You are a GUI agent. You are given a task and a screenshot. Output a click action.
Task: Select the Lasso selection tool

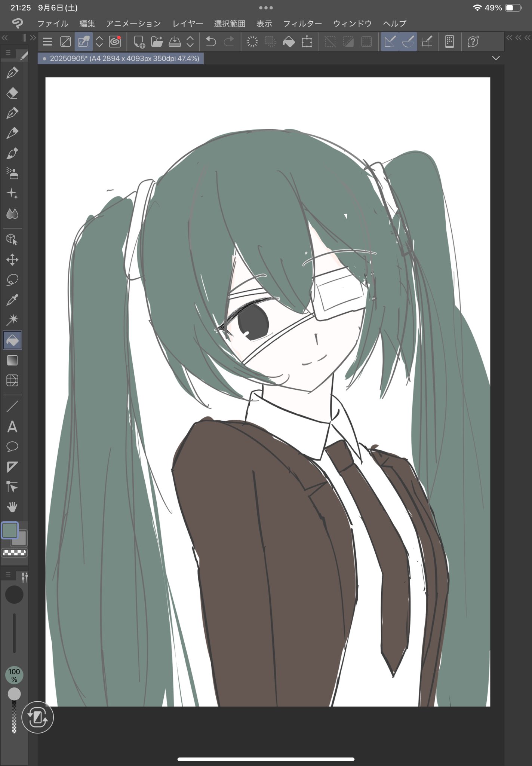(x=12, y=280)
